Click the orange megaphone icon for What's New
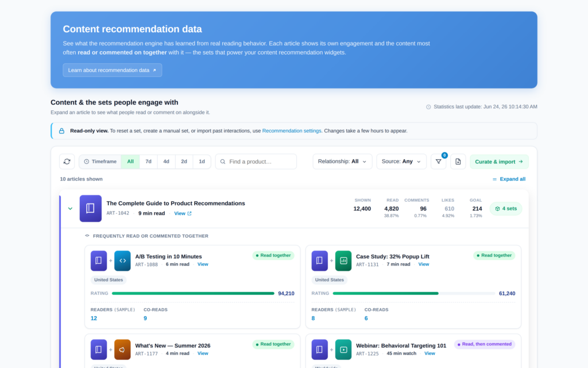 (x=123, y=350)
